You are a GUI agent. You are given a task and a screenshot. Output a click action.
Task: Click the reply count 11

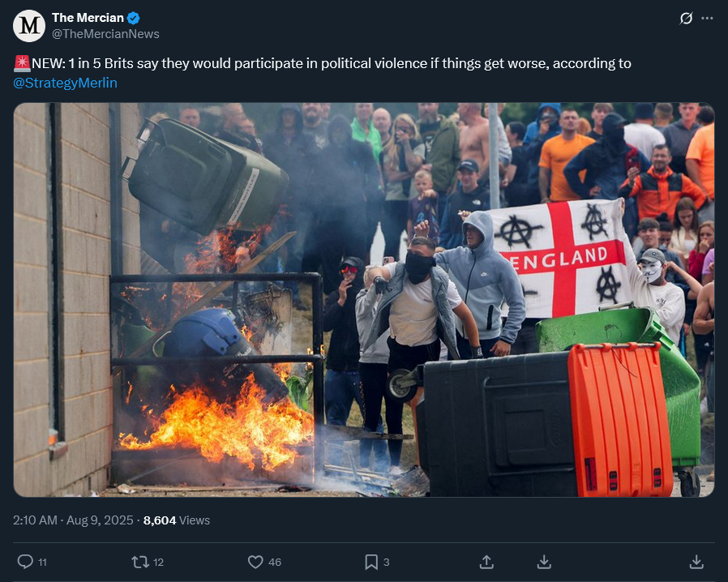pos(42,563)
